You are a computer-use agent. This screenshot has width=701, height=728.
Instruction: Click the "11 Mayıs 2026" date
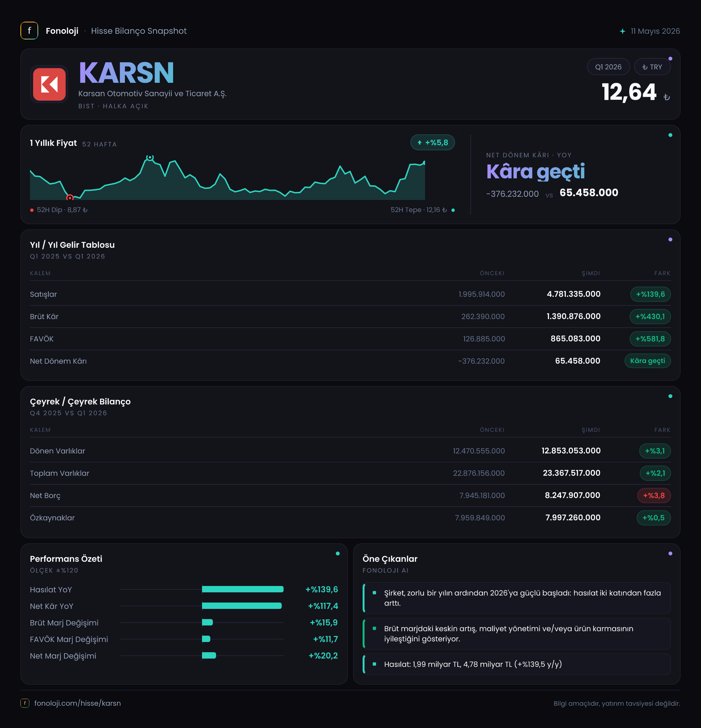tap(655, 31)
